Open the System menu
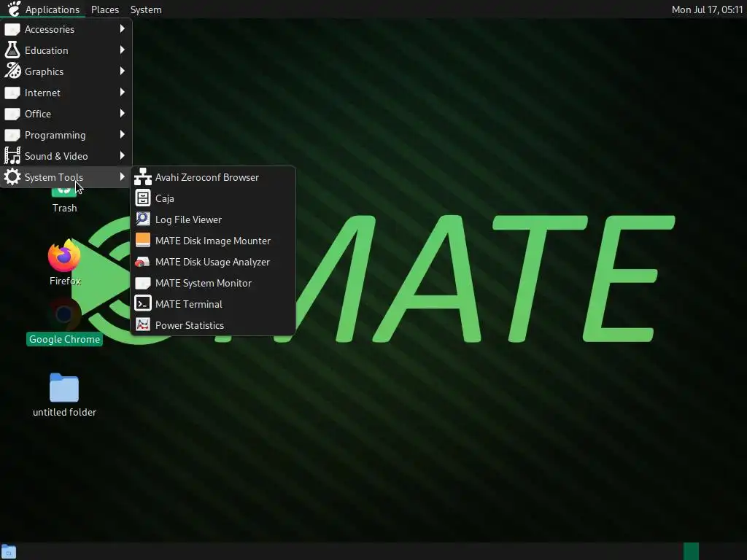Viewport: 747px width, 560px height. pyautogui.click(x=146, y=9)
